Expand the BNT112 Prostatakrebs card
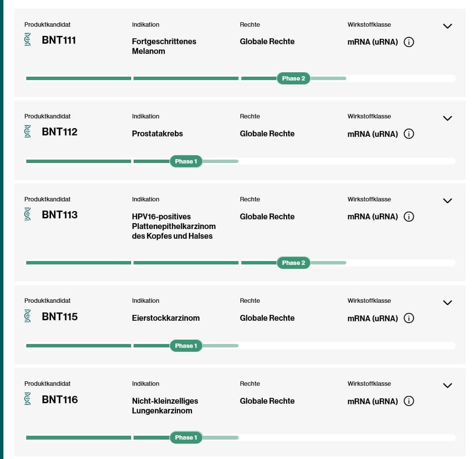Viewport: 476px width, 459px height. coord(447,118)
